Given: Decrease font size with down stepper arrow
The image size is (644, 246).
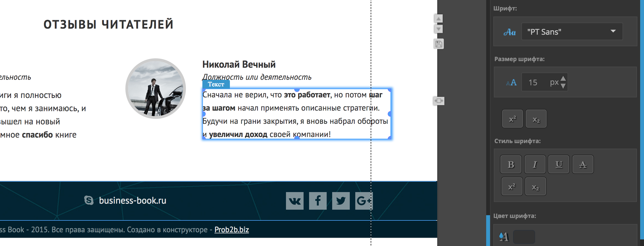Looking at the screenshot, I should tap(563, 86).
